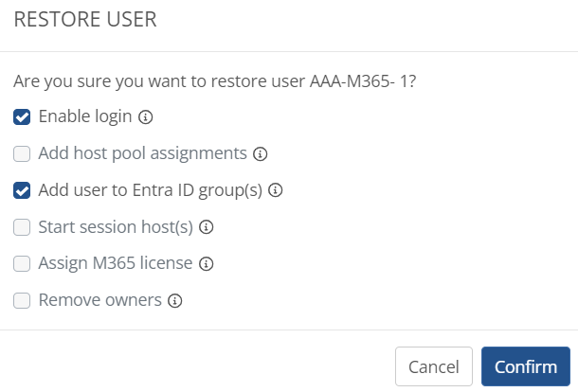Click the Start session host(s) label text
This screenshot has width=578, height=392.
[x=116, y=227]
